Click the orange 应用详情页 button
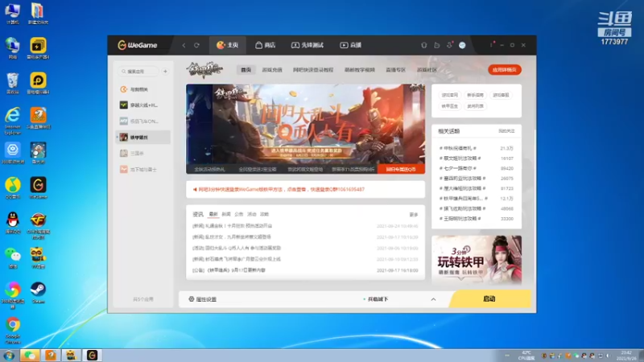 (505, 70)
